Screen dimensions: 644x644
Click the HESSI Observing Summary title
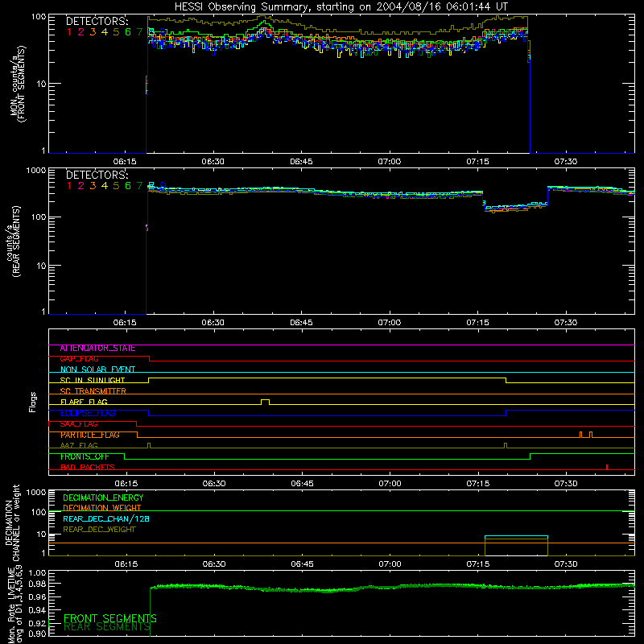click(x=341, y=7)
